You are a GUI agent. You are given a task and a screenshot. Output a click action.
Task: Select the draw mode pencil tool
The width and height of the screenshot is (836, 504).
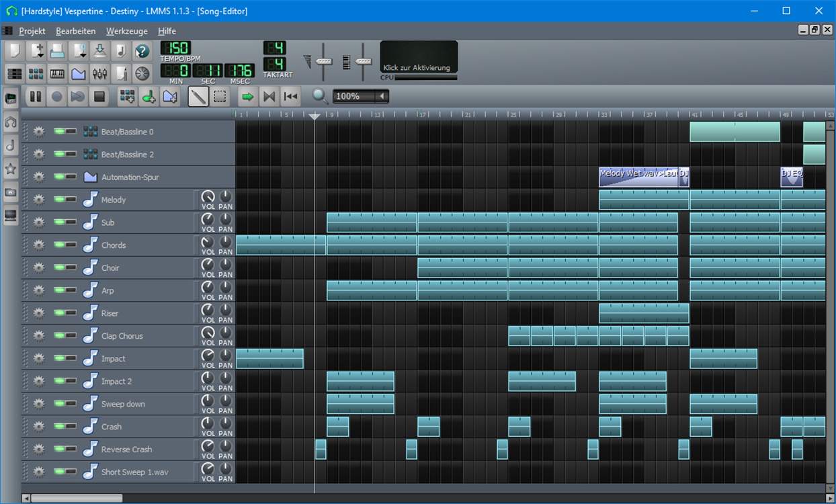coord(198,97)
